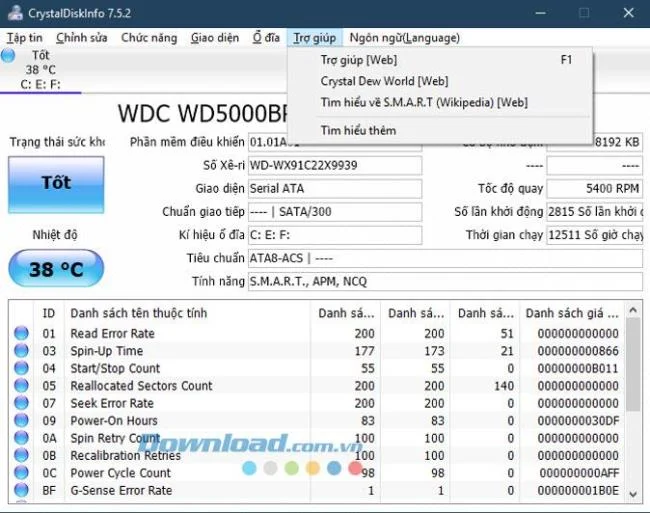Minimize the CrystalDiskInfo window
The height and width of the screenshot is (513, 650).
click(540, 13)
